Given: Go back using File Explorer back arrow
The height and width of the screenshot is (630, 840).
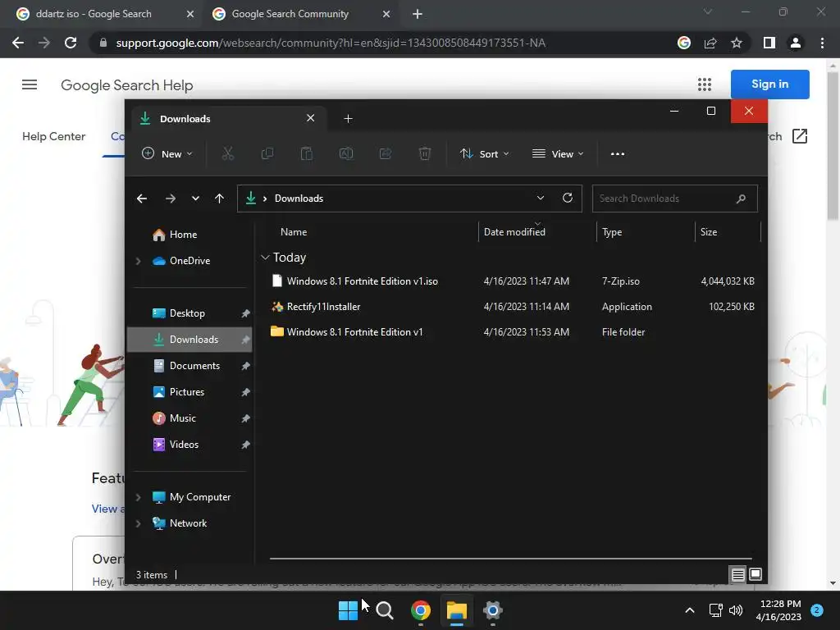Looking at the screenshot, I should [x=141, y=199].
